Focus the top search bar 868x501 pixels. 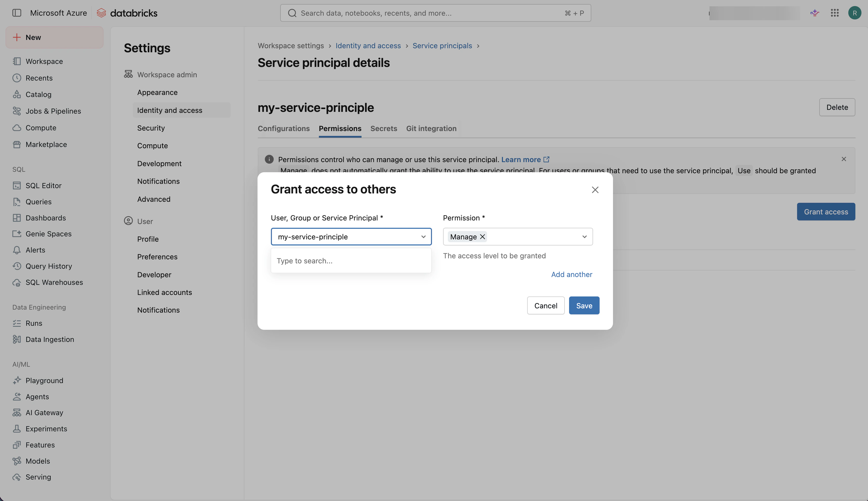(x=436, y=13)
